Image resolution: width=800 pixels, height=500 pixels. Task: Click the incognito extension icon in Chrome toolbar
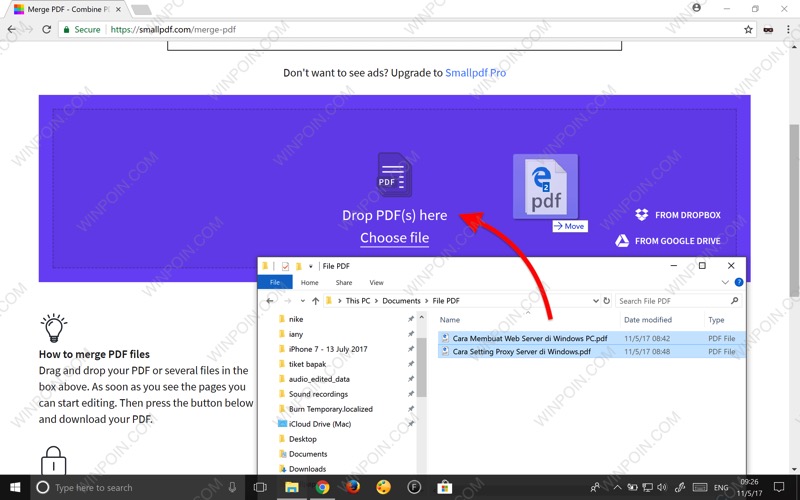tap(768, 30)
